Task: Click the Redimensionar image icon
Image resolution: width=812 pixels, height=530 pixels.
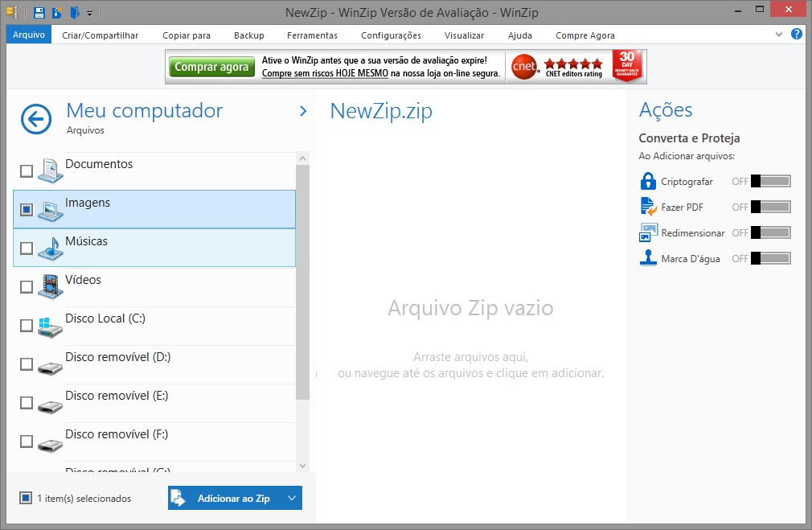Action: (x=648, y=232)
